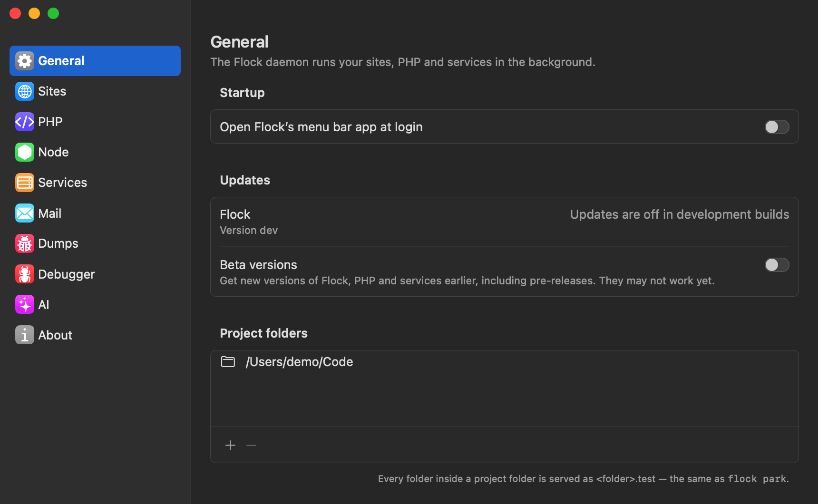The width and height of the screenshot is (818, 504).
Task: View the Dumps section label
Action: pyautogui.click(x=58, y=243)
